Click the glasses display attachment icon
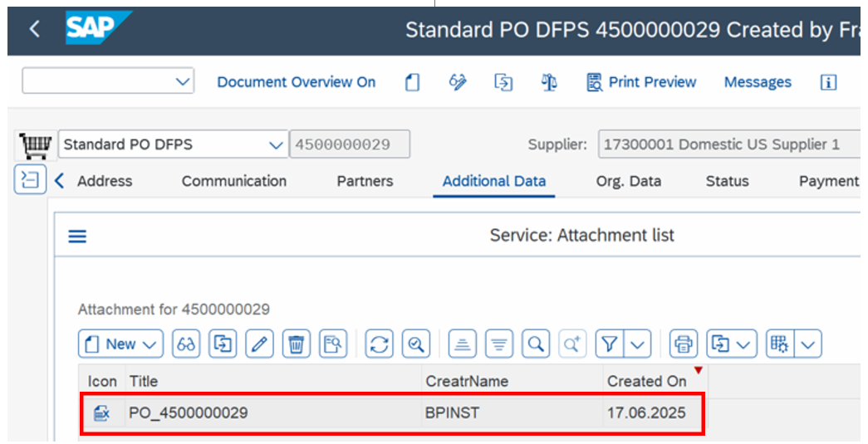The width and height of the screenshot is (868, 444). [x=186, y=344]
